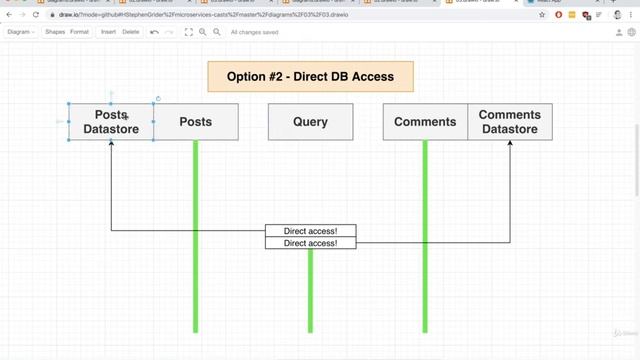Go back using browser back arrow
640x360 pixels.
pos(9,15)
